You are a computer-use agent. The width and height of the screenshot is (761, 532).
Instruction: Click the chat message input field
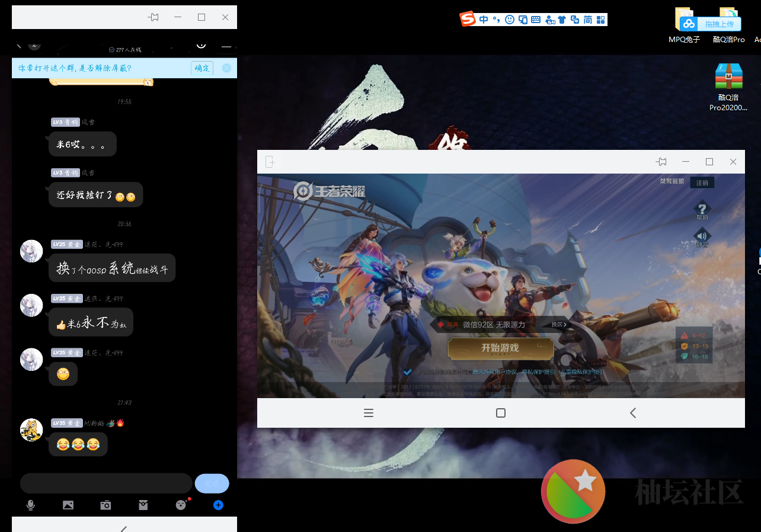pos(106,483)
